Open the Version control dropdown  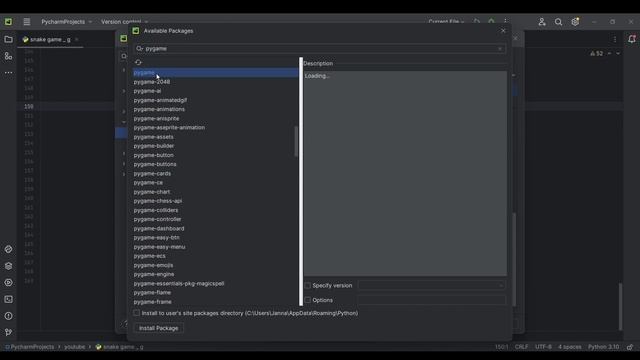[124, 22]
